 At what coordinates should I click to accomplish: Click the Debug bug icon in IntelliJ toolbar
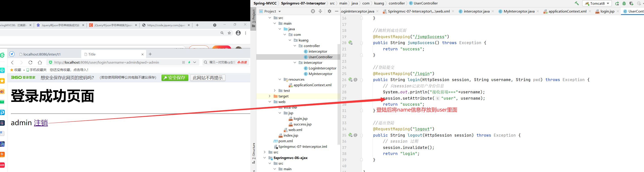coord(624,4)
